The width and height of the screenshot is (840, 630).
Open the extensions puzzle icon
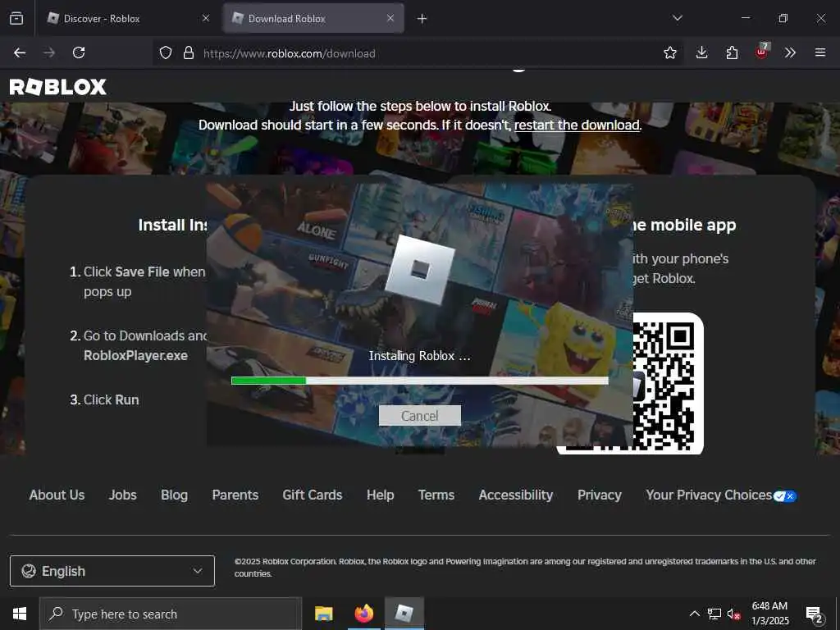[732, 52]
